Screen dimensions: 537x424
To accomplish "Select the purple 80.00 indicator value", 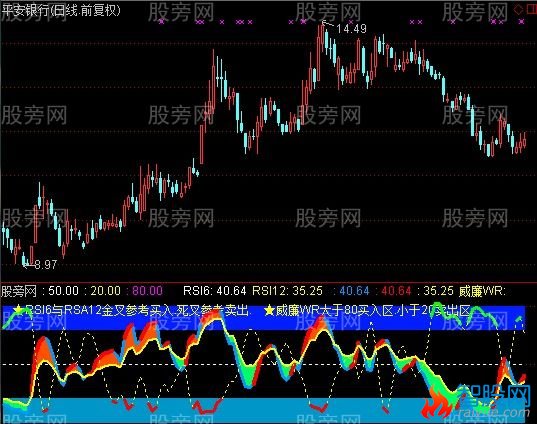I will pyautogui.click(x=148, y=291).
